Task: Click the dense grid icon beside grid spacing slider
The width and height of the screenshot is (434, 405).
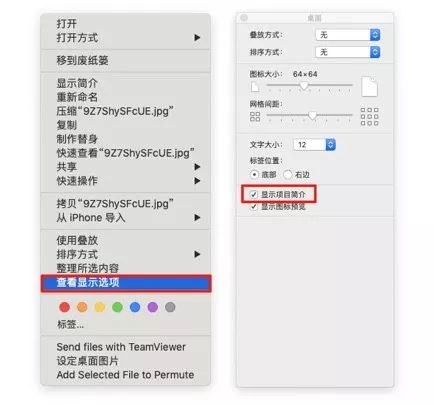Action: coord(369,117)
